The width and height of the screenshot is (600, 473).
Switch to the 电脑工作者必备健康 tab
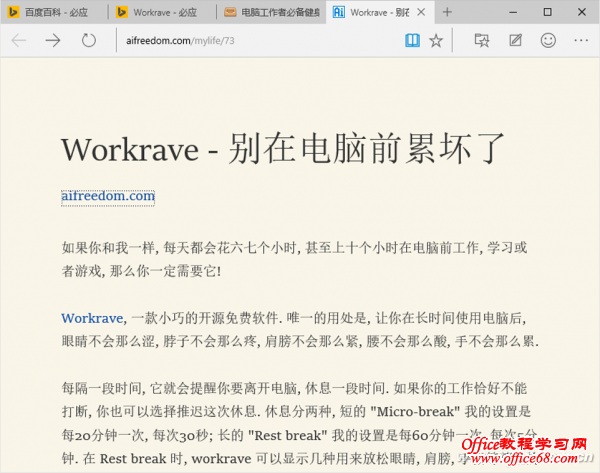(x=270, y=12)
